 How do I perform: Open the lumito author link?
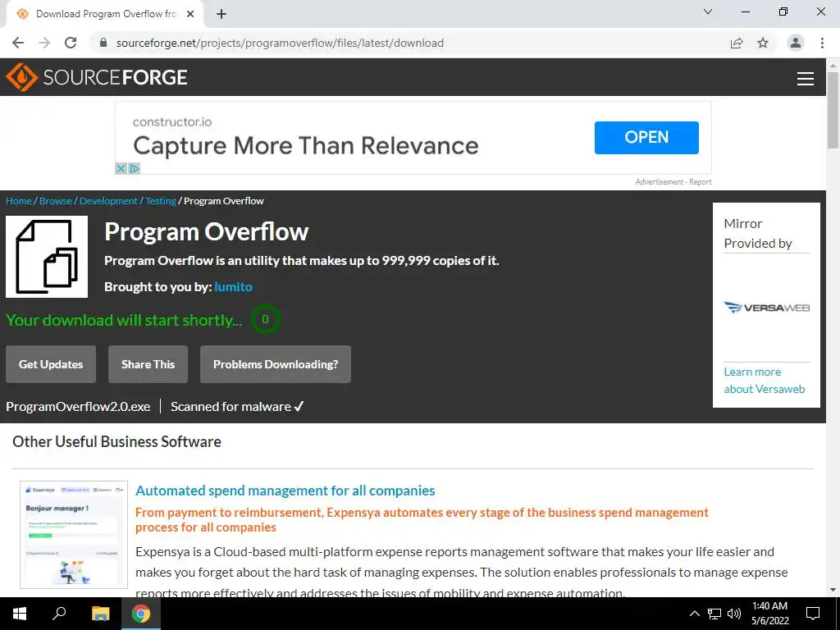234,286
